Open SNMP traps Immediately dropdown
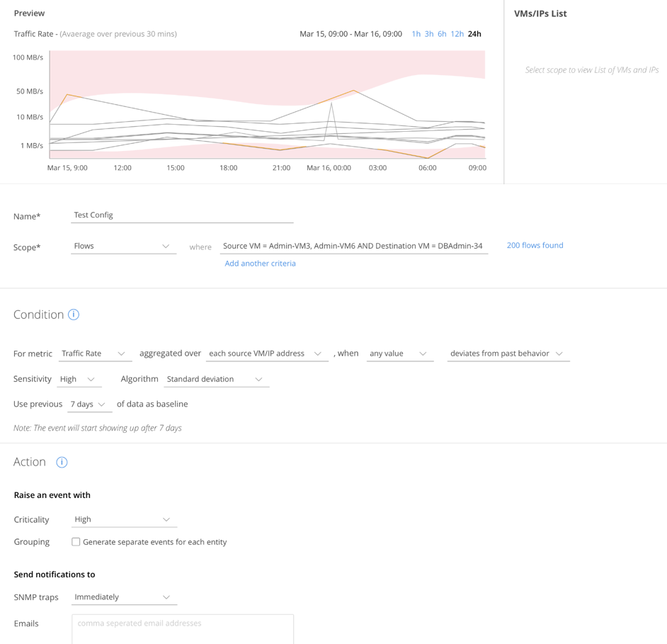This screenshot has width=667, height=644. (124, 597)
